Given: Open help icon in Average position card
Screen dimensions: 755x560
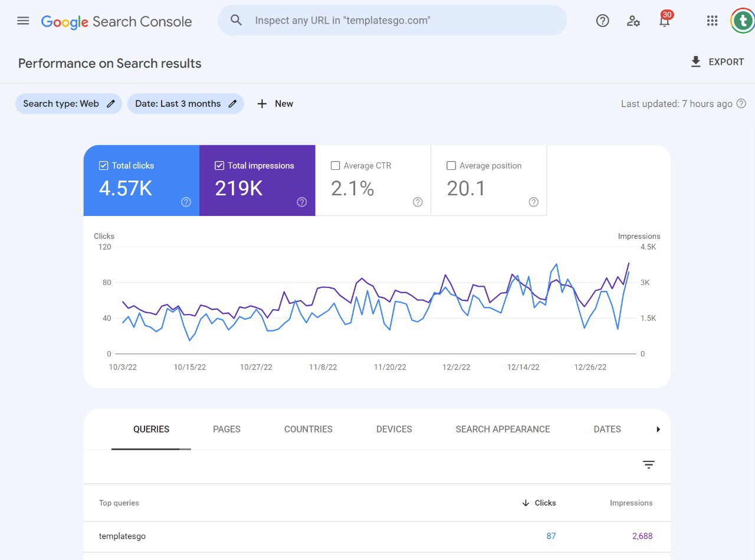Looking at the screenshot, I should coord(534,202).
